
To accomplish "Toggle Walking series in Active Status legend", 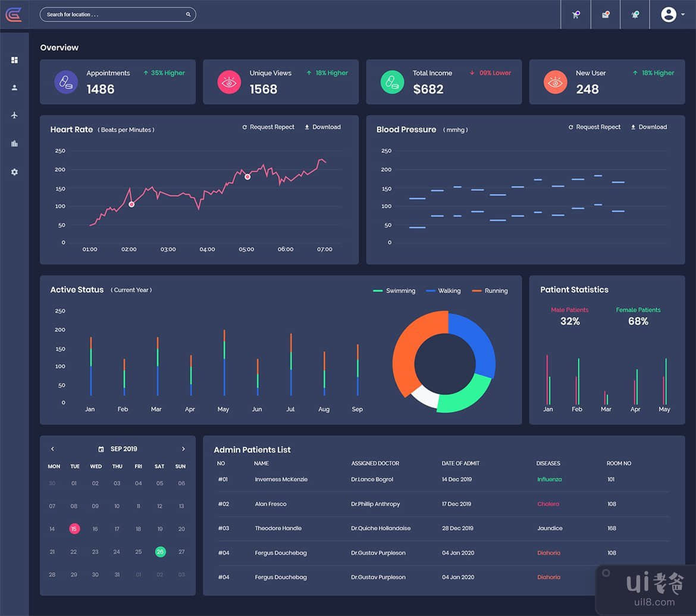I will pyautogui.click(x=443, y=291).
